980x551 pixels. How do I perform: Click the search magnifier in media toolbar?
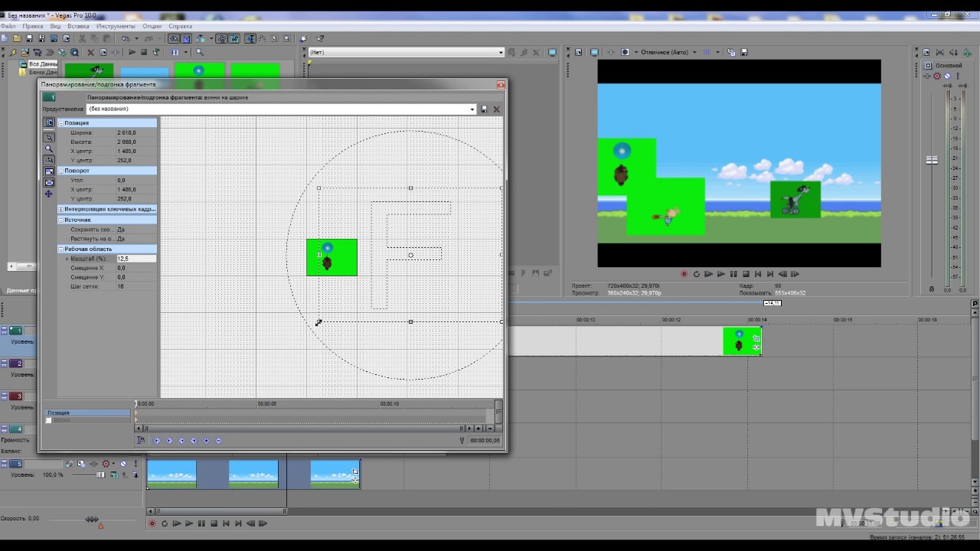click(x=200, y=52)
